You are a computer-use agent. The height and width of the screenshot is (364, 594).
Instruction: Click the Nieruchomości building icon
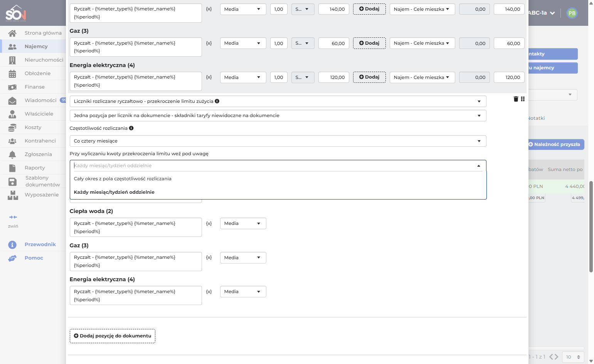coord(12,60)
